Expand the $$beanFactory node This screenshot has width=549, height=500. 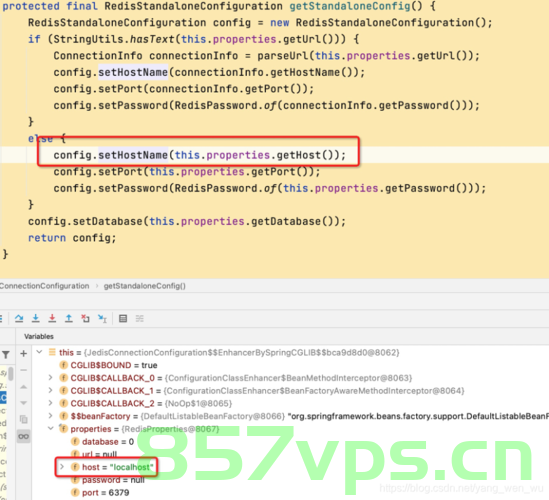[x=50, y=416]
